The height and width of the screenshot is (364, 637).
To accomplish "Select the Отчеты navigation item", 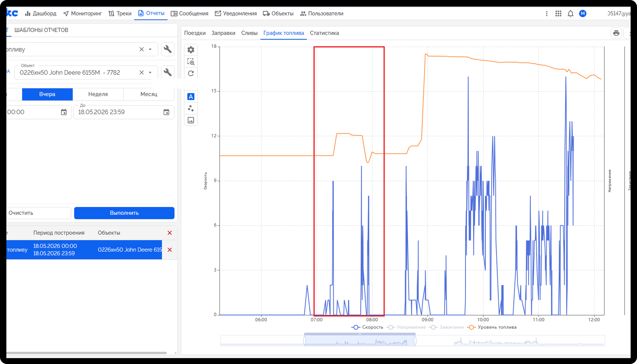I will click(151, 13).
